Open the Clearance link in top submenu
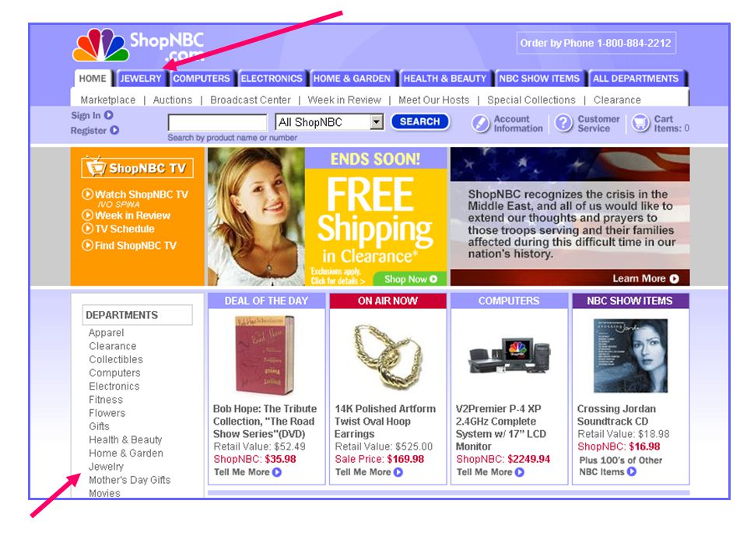This screenshot has width=747, height=560. pos(617,100)
